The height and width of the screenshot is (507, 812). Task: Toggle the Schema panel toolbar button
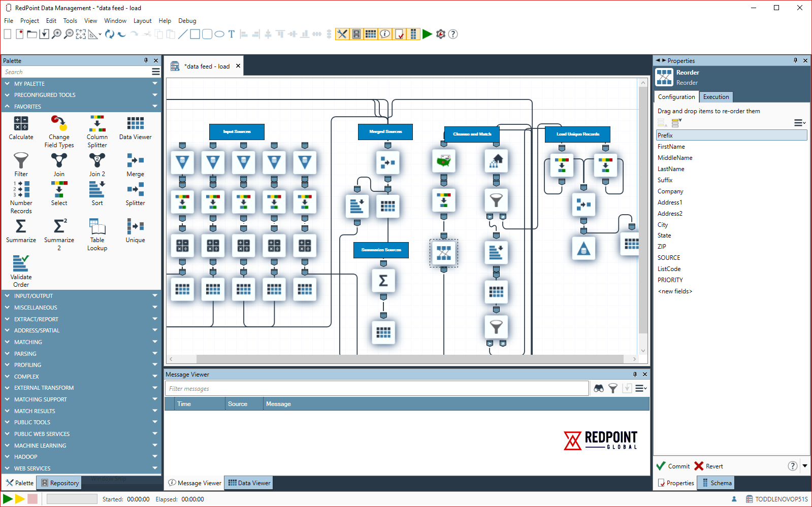(x=413, y=34)
